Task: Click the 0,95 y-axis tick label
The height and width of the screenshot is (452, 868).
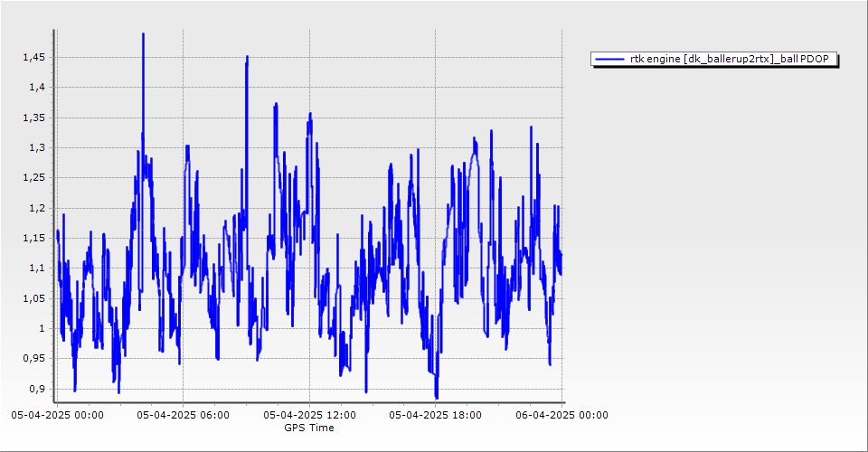Action: 33,359
